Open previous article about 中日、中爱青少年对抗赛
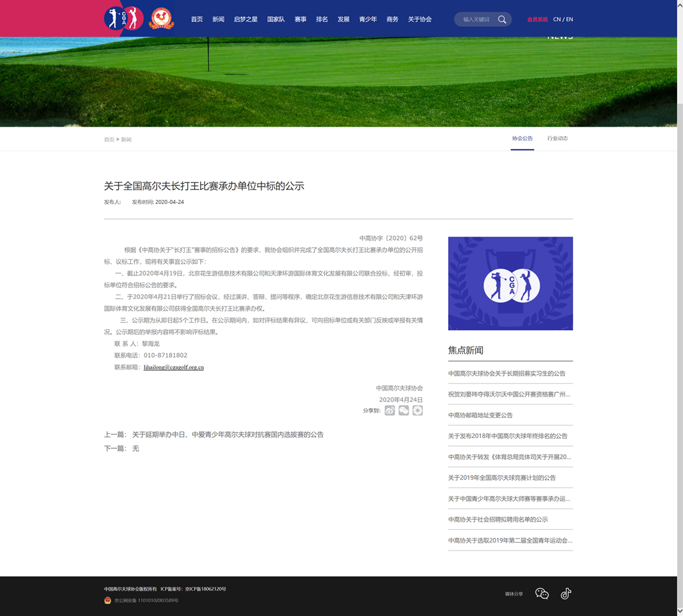The width and height of the screenshot is (683, 616). 227,435
